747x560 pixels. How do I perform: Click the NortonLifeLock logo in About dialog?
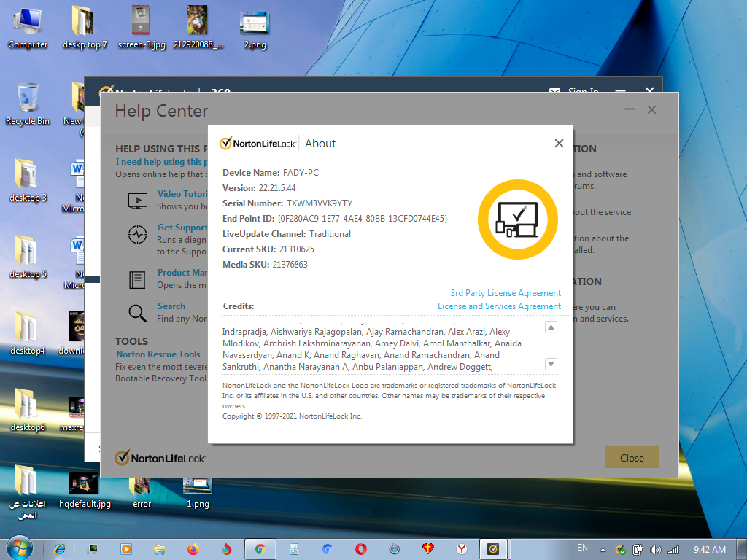click(x=258, y=144)
